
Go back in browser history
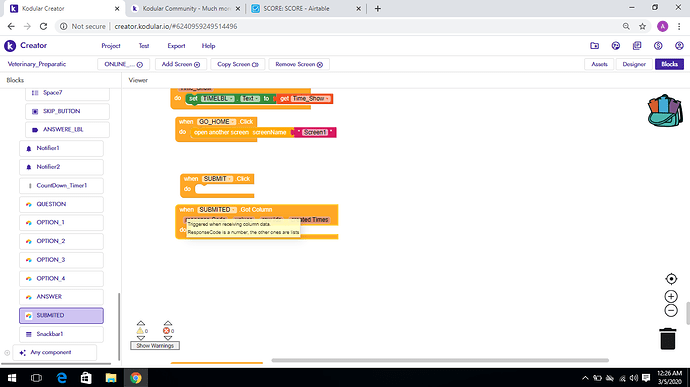click(x=11, y=26)
